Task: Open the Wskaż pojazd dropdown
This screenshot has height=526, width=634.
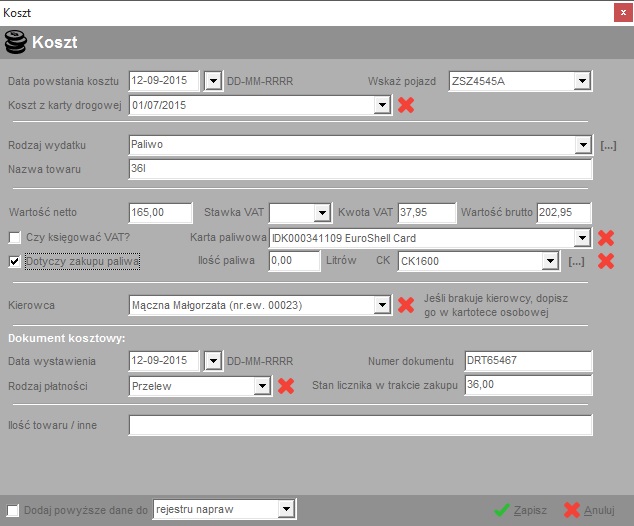Action: [x=582, y=80]
